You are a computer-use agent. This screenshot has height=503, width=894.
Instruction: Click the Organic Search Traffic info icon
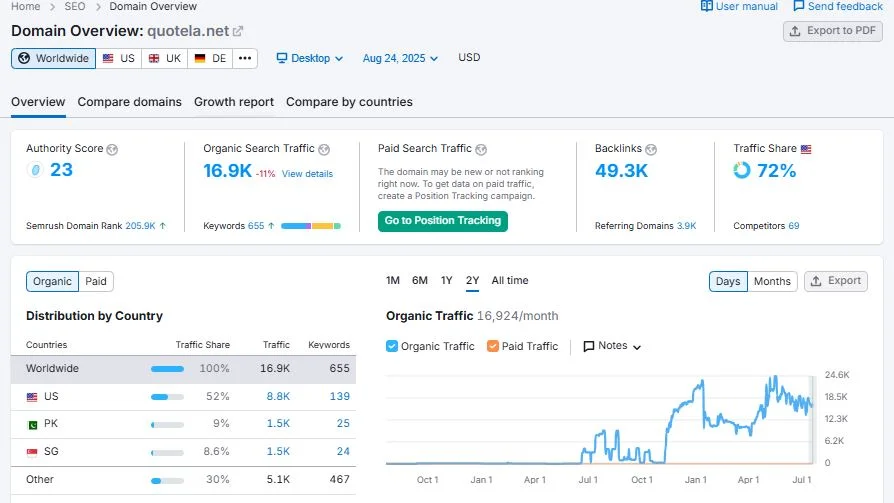click(324, 149)
